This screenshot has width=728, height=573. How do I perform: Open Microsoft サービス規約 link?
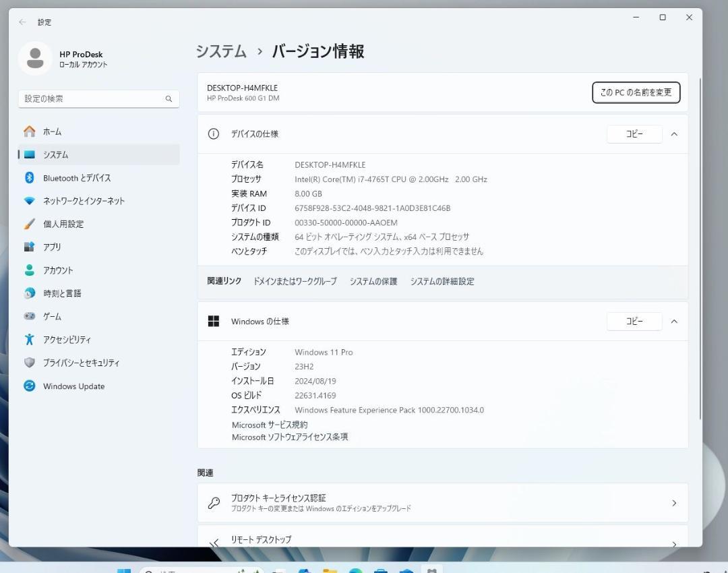coord(269,425)
